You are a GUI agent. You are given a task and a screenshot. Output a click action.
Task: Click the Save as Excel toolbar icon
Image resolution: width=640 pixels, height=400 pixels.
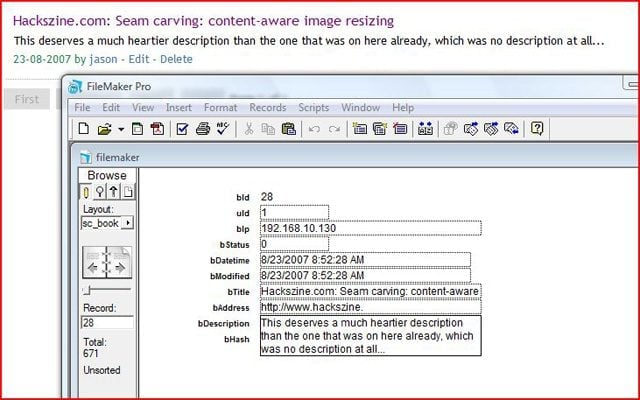pyautogui.click(x=138, y=129)
